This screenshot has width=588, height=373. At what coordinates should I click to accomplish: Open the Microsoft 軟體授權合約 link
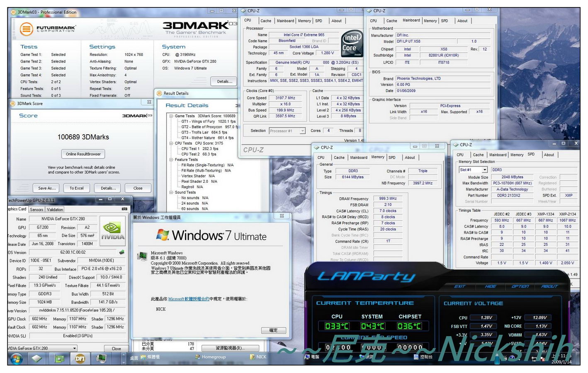click(189, 299)
